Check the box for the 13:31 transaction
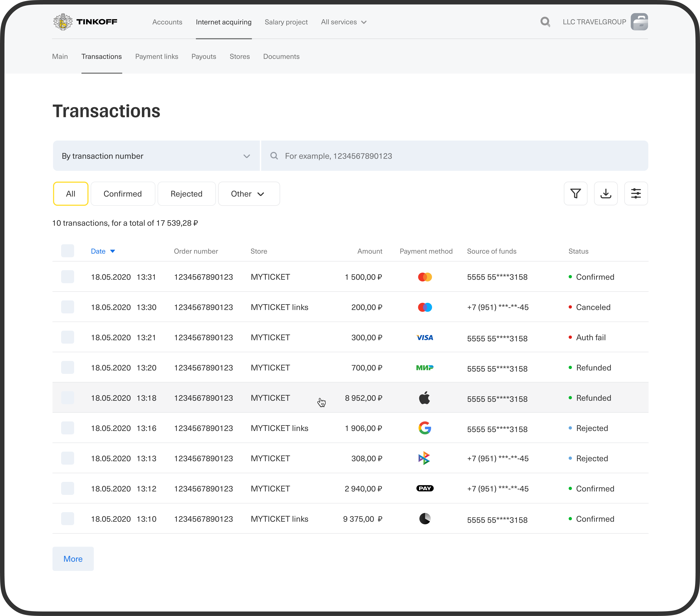Image resolution: width=700 pixels, height=616 pixels. coord(67,277)
